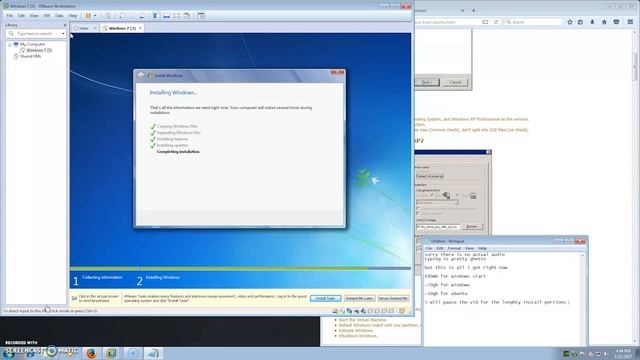This screenshot has height=360, width=640.
Task: Toggle Firefox reader view icon
Action: coord(485,22)
